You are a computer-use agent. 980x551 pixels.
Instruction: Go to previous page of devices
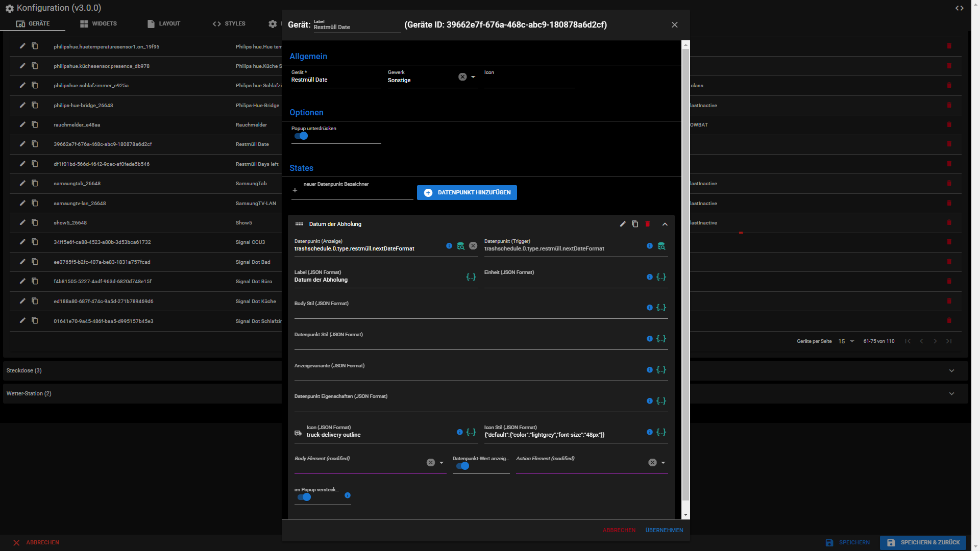pos(921,341)
